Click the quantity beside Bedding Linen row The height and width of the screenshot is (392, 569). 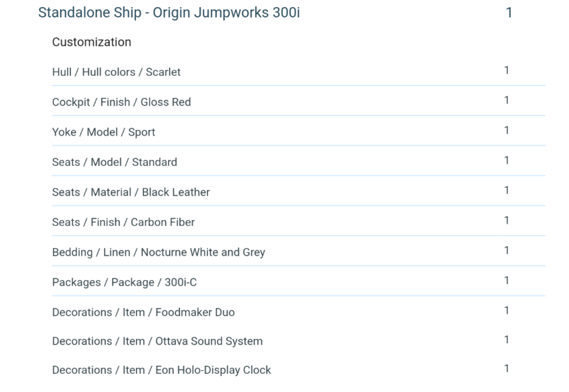pyautogui.click(x=506, y=250)
